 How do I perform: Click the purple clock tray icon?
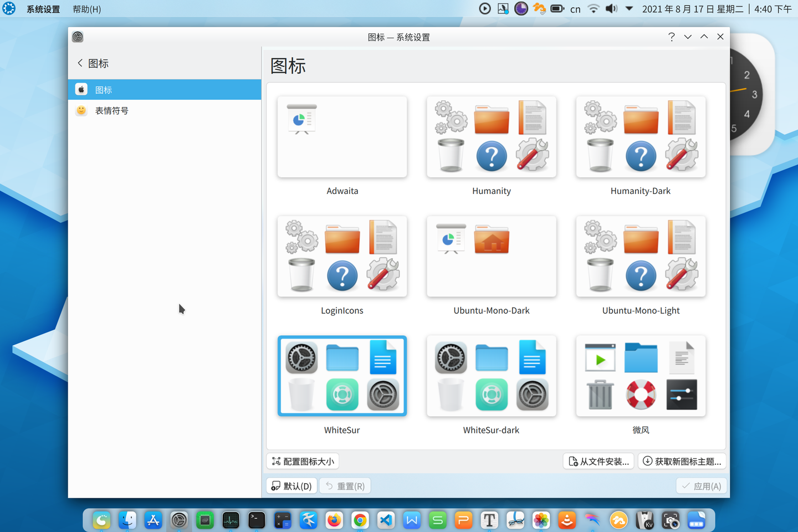(521, 8)
